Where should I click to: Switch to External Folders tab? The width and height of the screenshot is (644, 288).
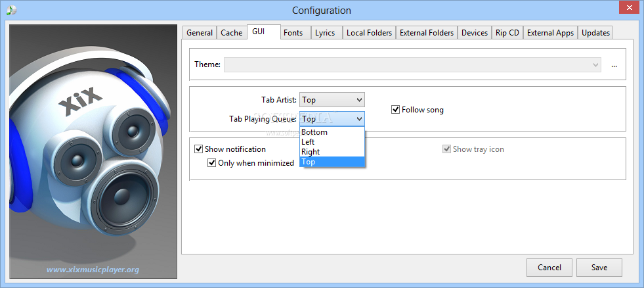[x=426, y=33]
